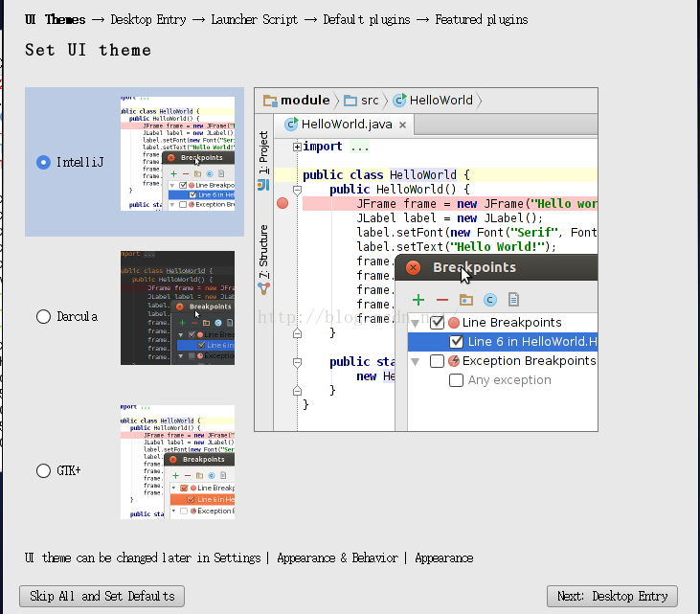The image size is (700, 614).
Task: Toggle the Any exception checkbox
Action: [x=456, y=380]
